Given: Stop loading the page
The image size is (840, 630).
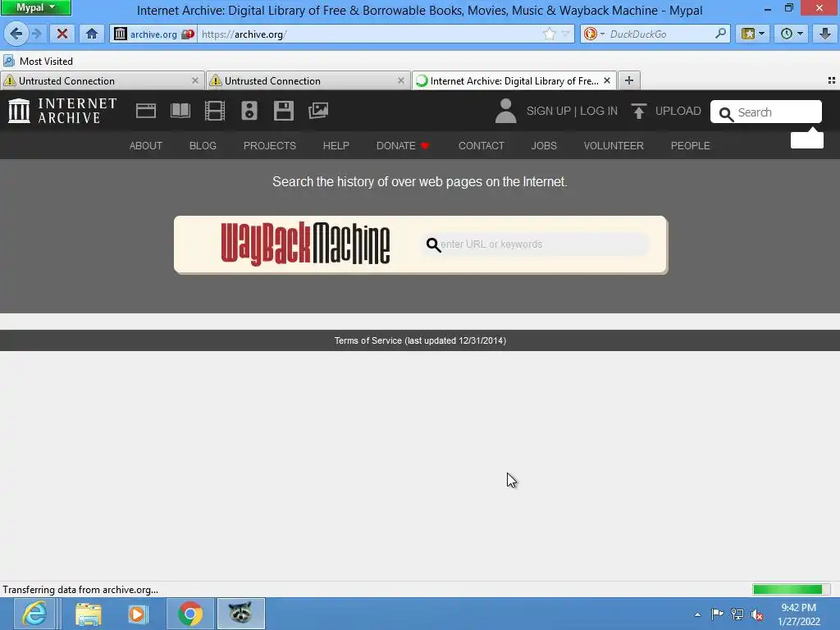Looking at the screenshot, I should 62,34.
